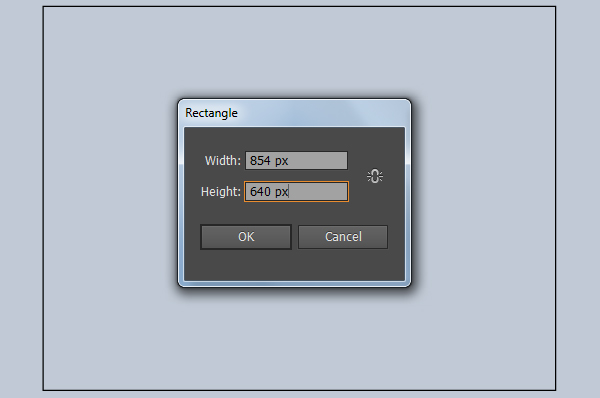Click the dark panel area below OK button
Image resolution: width=600 pixels, height=398 pixels.
246,265
